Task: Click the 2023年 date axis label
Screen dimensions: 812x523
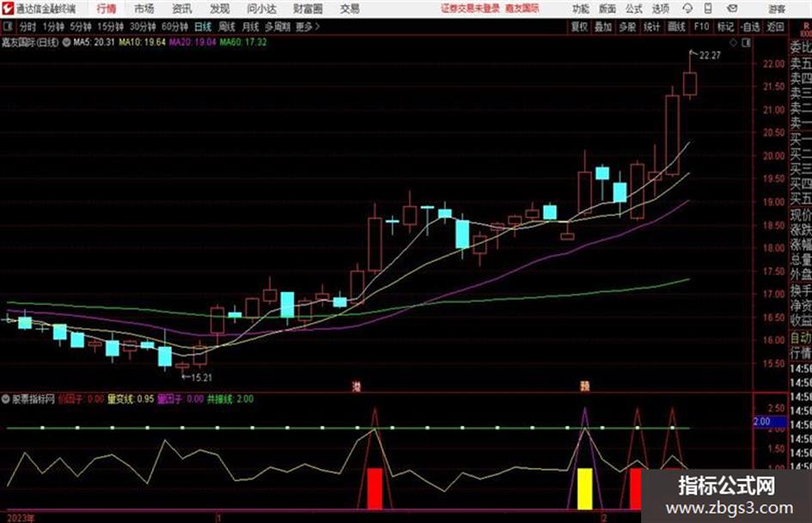Action: coord(21,519)
